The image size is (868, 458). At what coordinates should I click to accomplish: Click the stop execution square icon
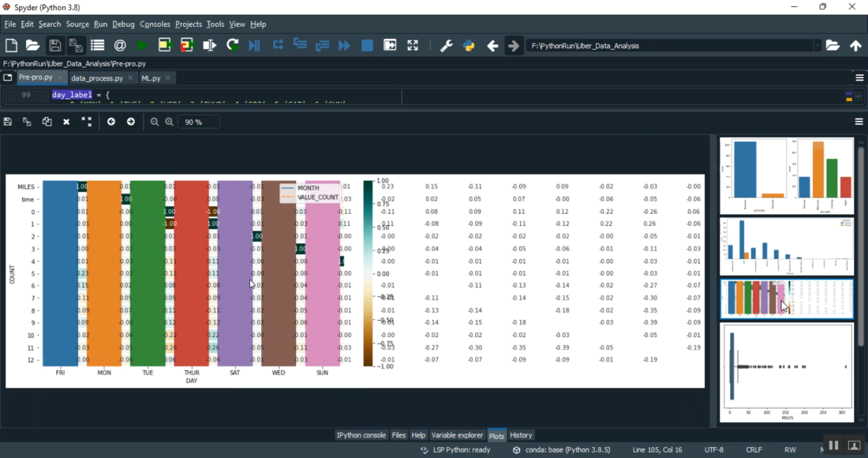click(x=367, y=45)
